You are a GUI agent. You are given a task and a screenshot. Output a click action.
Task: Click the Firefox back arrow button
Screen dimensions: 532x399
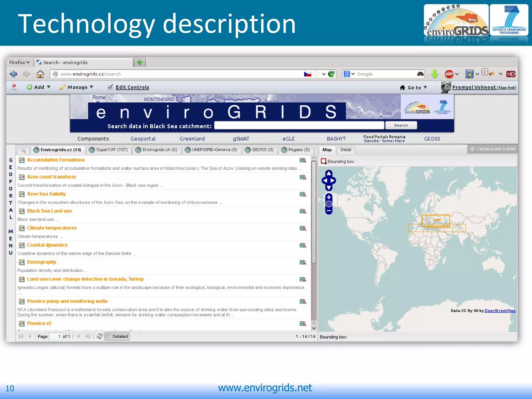click(x=13, y=74)
